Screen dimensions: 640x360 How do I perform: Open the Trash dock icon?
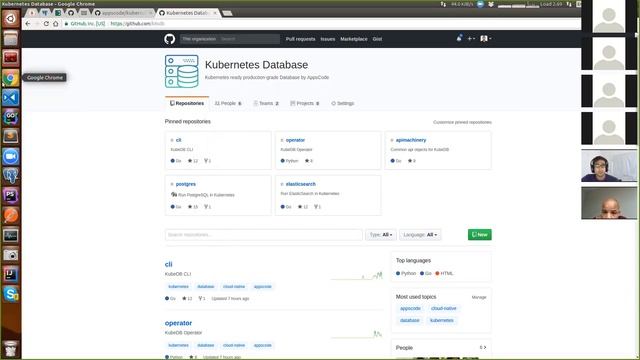point(11,349)
